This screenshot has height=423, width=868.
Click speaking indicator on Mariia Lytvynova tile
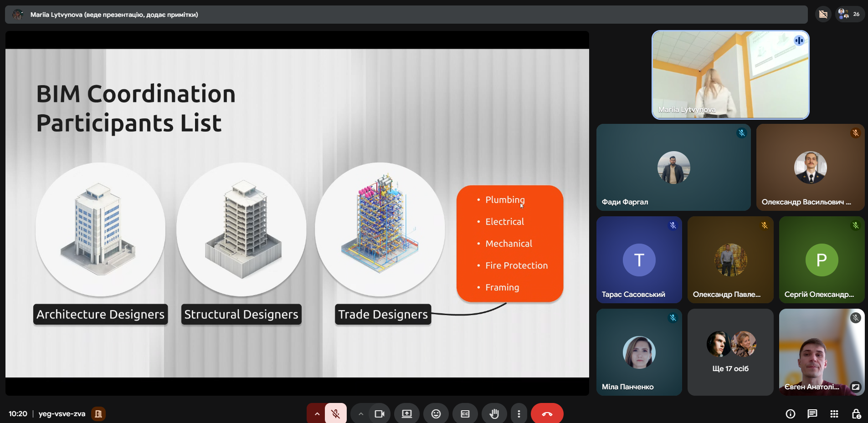click(x=799, y=41)
